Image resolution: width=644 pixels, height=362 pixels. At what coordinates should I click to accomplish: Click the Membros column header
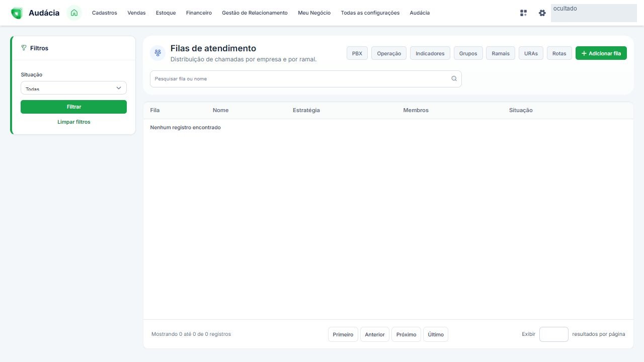[416, 110]
